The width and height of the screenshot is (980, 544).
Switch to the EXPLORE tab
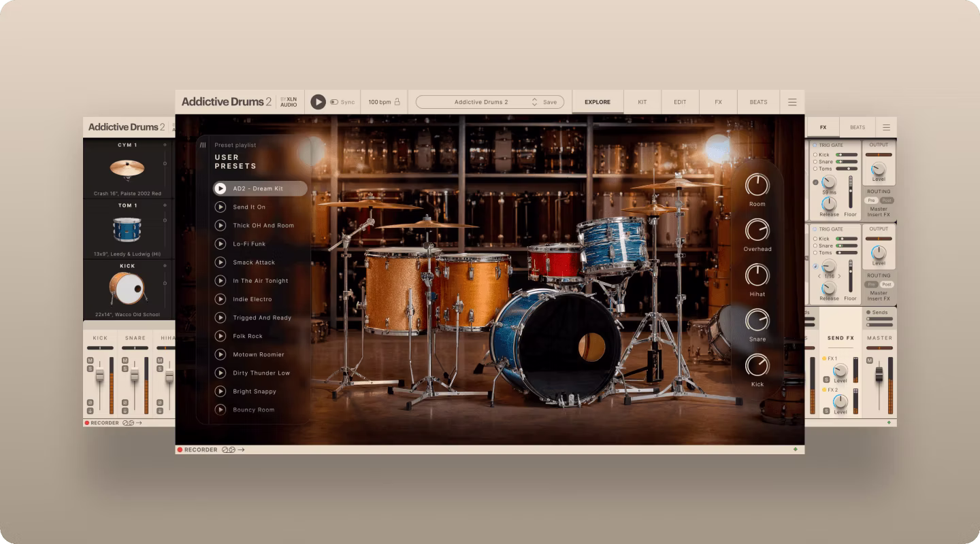pyautogui.click(x=598, y=102)
